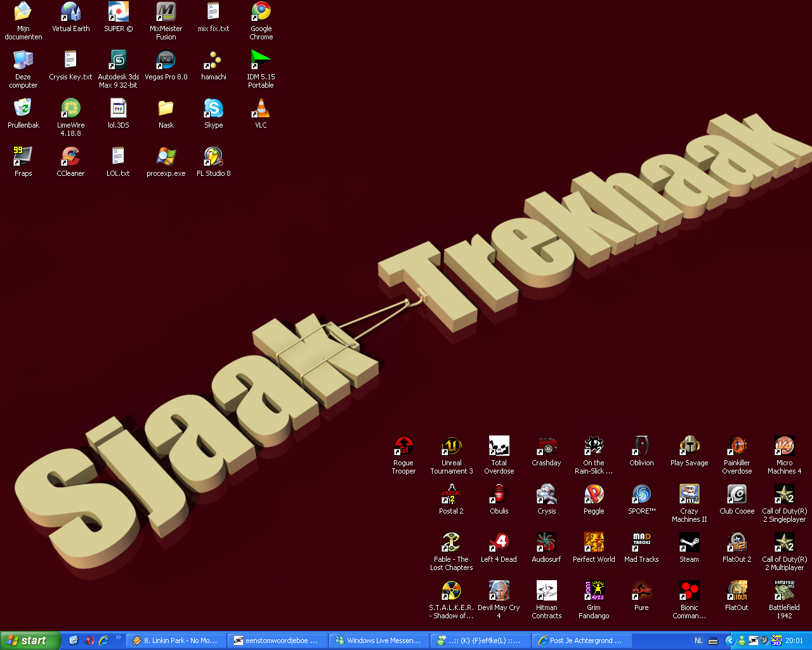Screen dimensions: 812x650
Task: Click the Obulis game shortcut
Action: click(x=499, y=494)
